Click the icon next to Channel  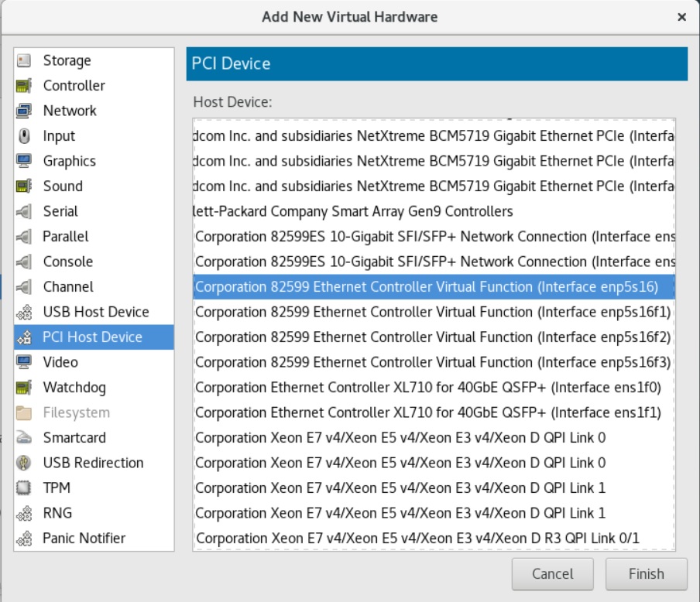tap(24, 286)
